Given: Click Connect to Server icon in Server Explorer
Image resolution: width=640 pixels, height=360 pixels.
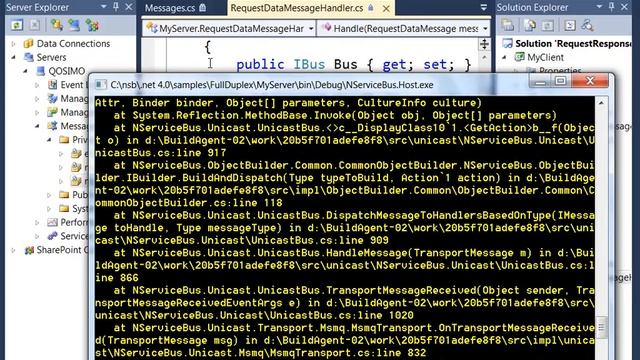Looking at the screenshot, I should pos(74,26).
